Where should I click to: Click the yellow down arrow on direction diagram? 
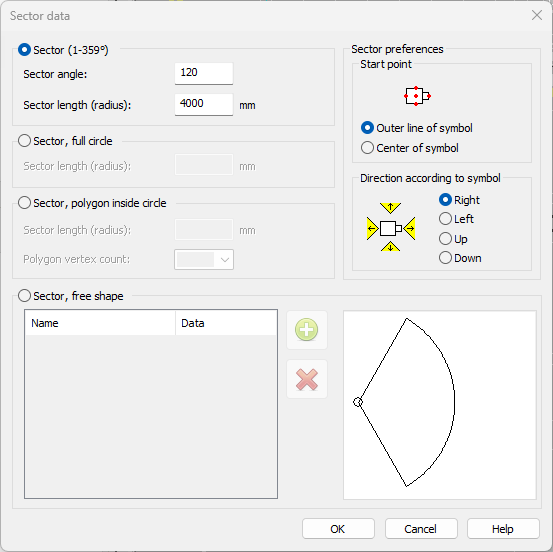coord(390,247)
